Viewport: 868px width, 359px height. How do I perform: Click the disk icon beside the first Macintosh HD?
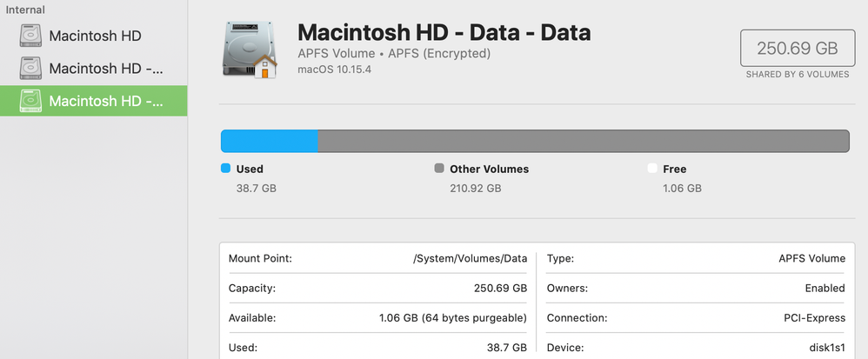pos(30,37)
